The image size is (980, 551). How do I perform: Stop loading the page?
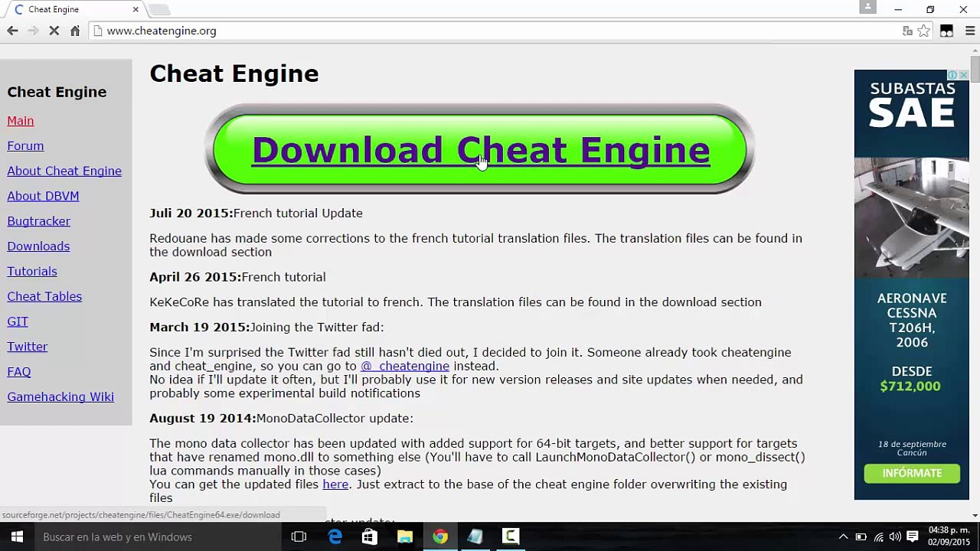54,31
